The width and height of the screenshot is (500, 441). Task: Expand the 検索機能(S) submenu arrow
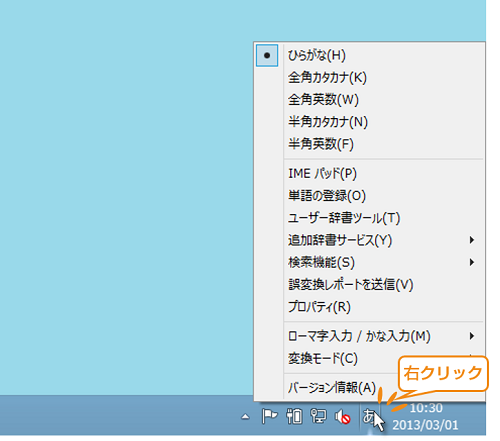tap(472, 262)
